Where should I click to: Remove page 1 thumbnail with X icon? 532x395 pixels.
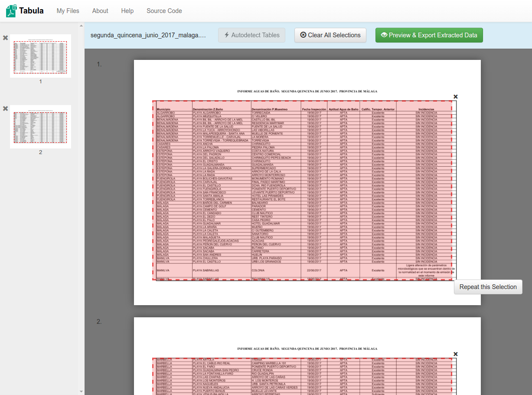click(5, 38)
